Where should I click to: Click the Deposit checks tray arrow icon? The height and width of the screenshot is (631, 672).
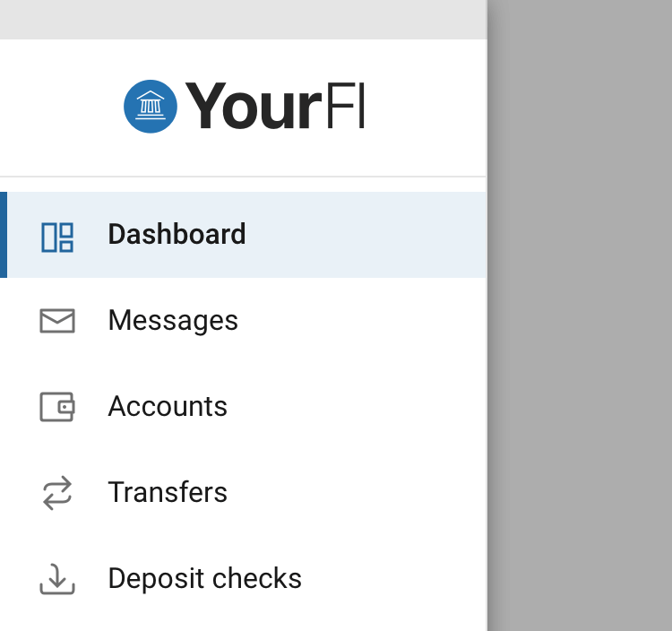tap(57, 579)
